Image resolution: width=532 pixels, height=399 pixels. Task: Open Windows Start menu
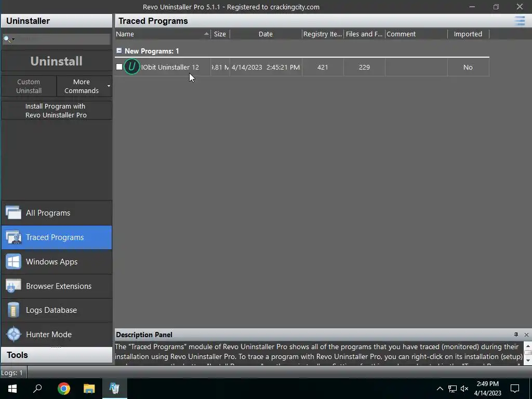click(x=12, y=389)
